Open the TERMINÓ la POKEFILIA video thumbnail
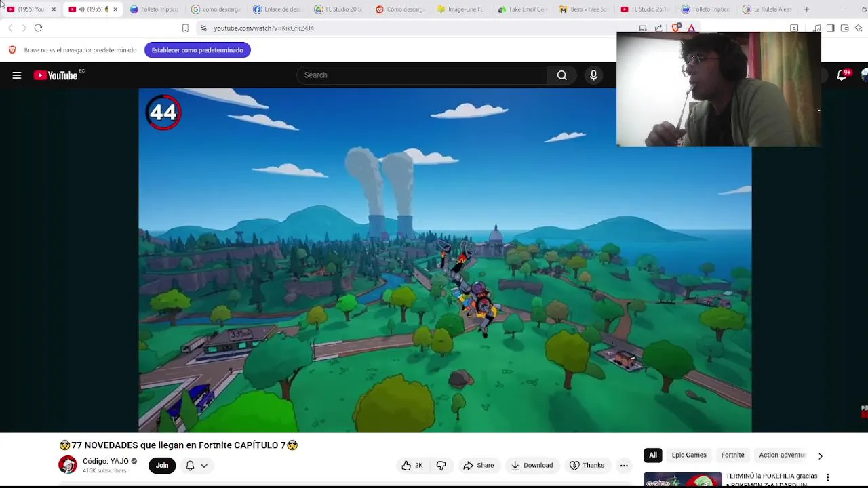 [x=683, y=479]
